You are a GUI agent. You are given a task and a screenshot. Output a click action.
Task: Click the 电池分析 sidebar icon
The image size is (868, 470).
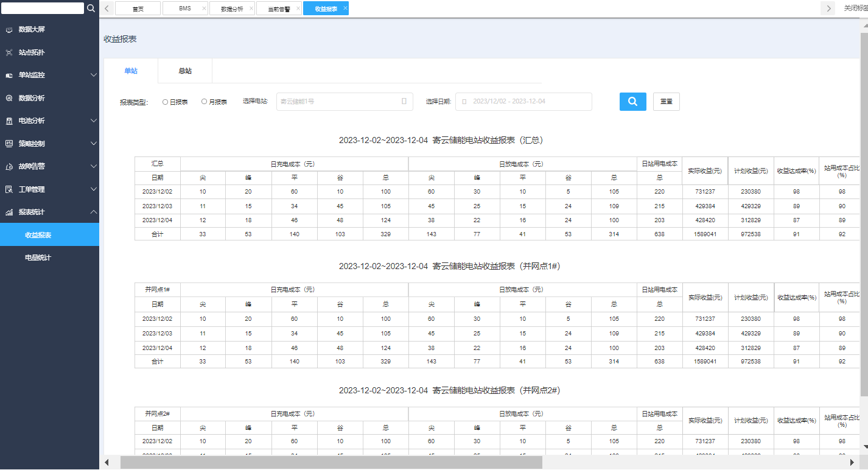[9, 121]
